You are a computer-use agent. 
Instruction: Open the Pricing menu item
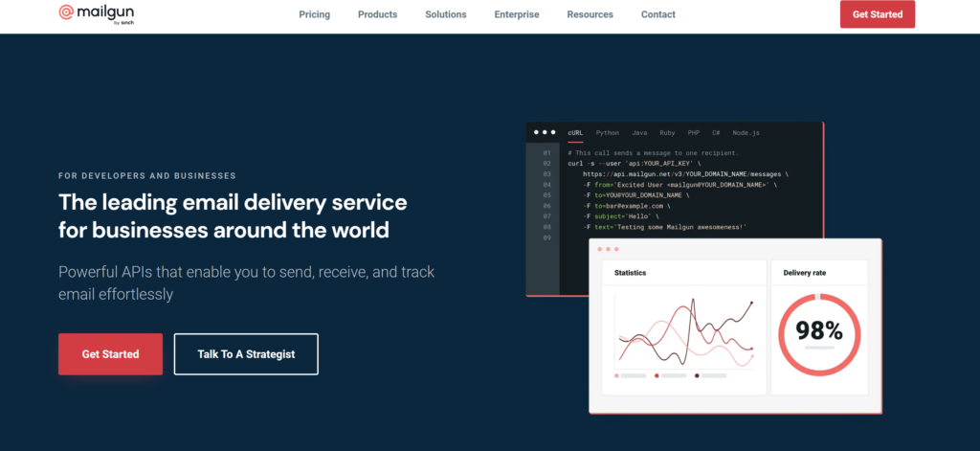(314, 14)
